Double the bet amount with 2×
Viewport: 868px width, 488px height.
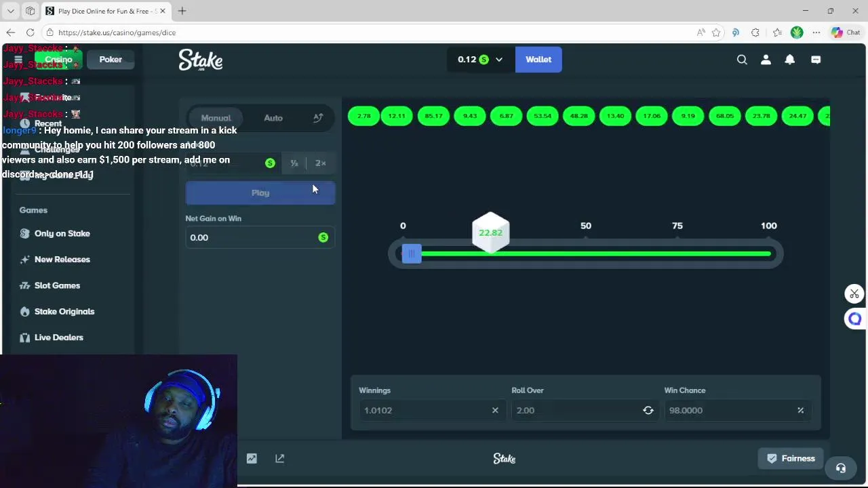coord(321,163)
